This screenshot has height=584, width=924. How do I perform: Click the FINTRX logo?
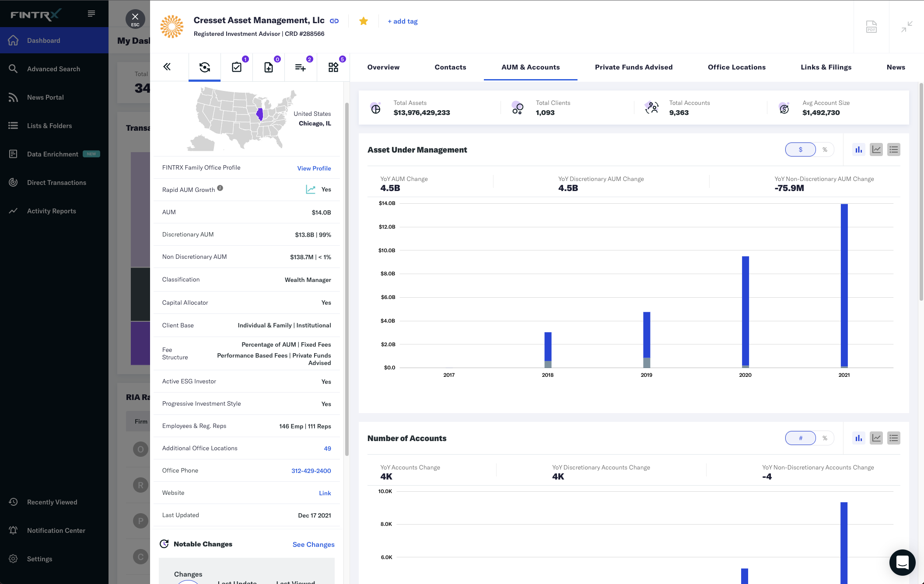36,15
